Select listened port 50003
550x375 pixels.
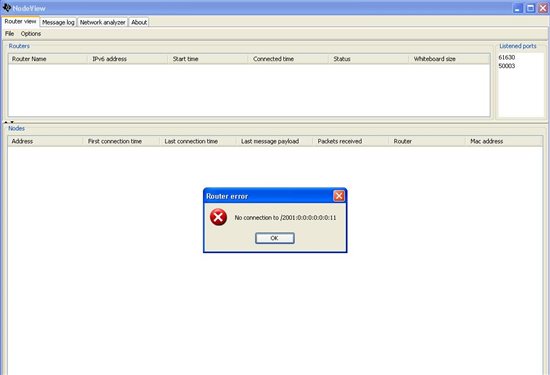[507, 66]
